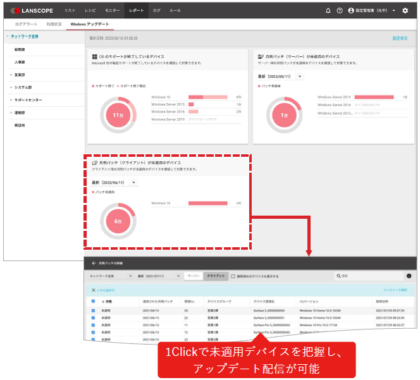Open the help question mark icon
420x380 pixels.
point(339,11)
